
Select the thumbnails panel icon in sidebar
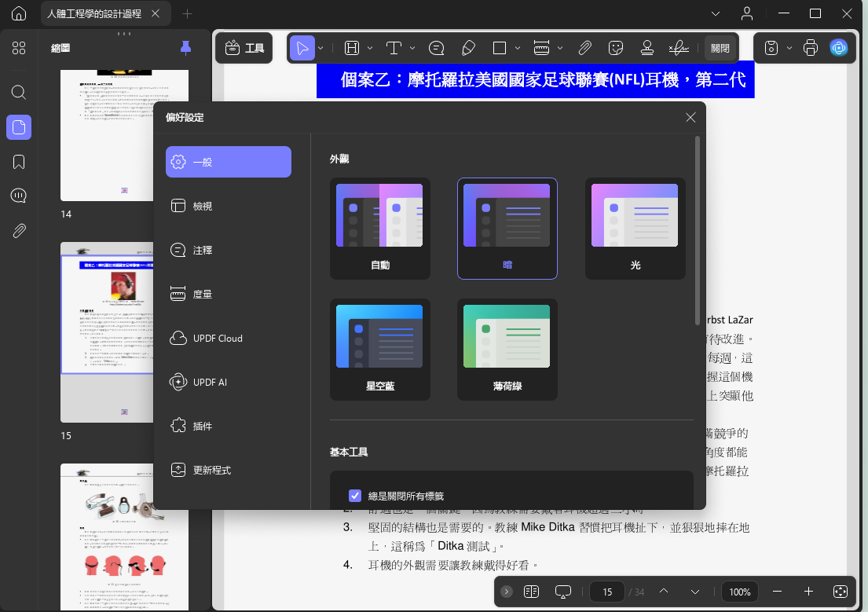click(x=19, y=127)
